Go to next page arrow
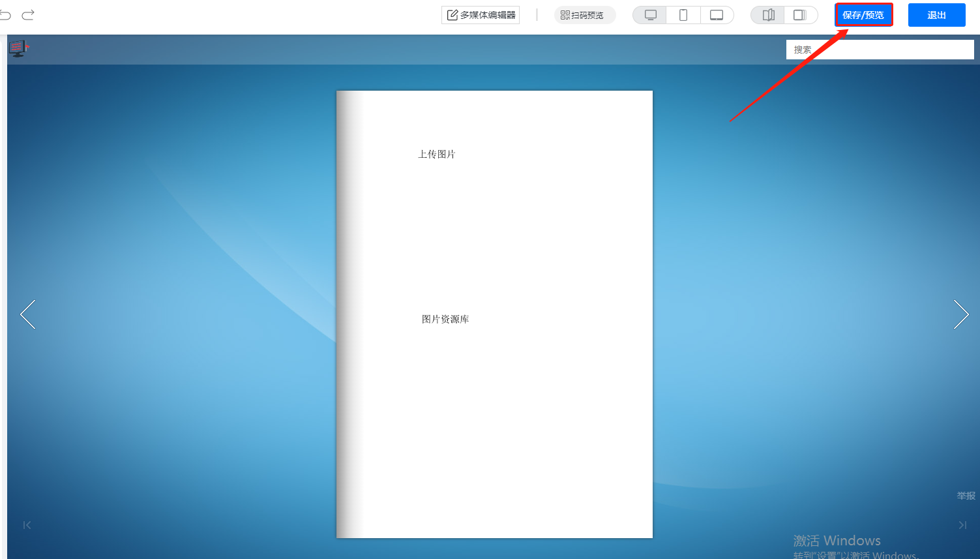The height and width of the screenshot is (559, 980). coord(960,314)
